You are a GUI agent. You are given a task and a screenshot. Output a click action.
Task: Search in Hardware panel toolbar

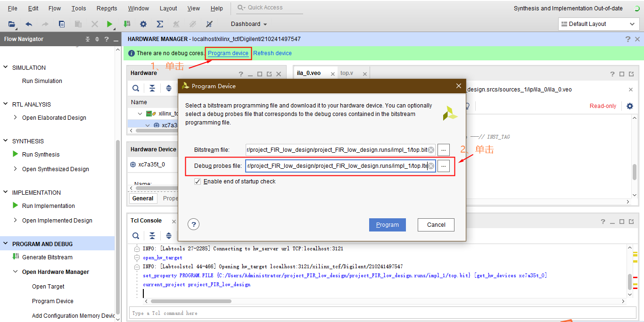click(x=136, y=88)
